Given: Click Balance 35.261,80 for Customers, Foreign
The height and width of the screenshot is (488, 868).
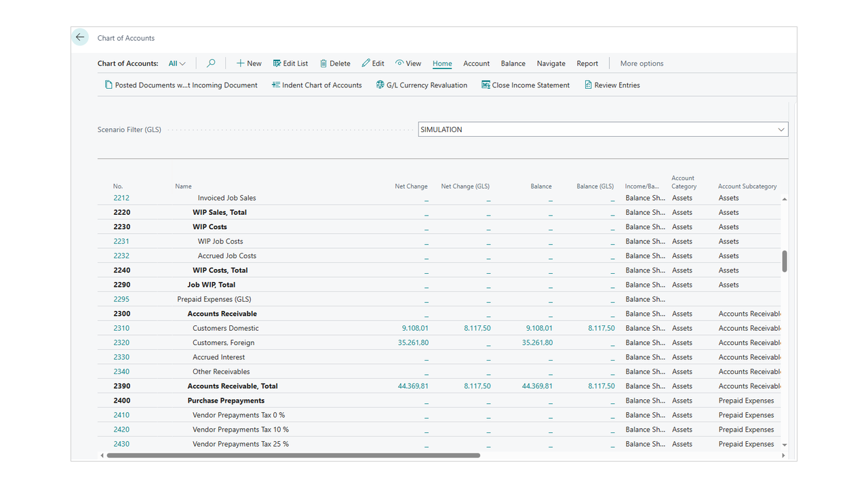Looking at the screenshot, I should [537, 342].
